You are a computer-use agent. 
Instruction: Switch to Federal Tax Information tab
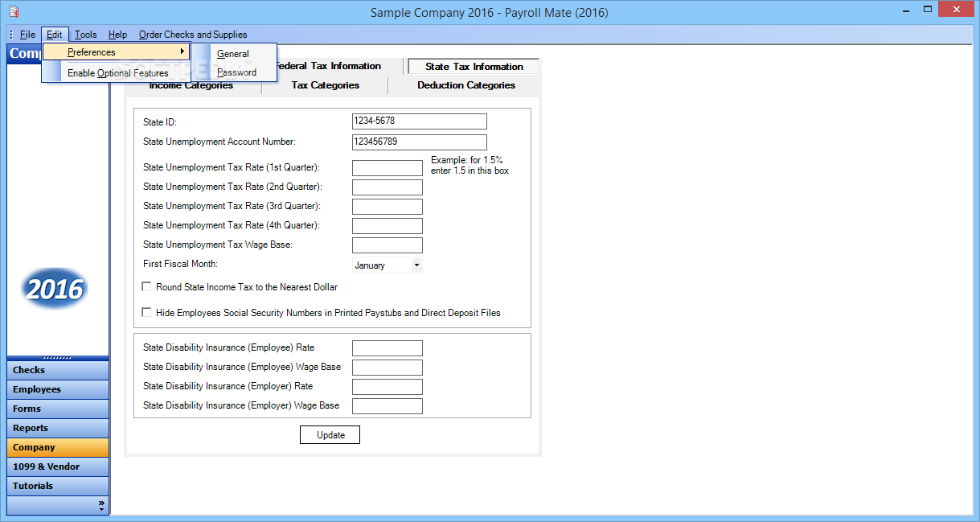[x=327, y=66]
